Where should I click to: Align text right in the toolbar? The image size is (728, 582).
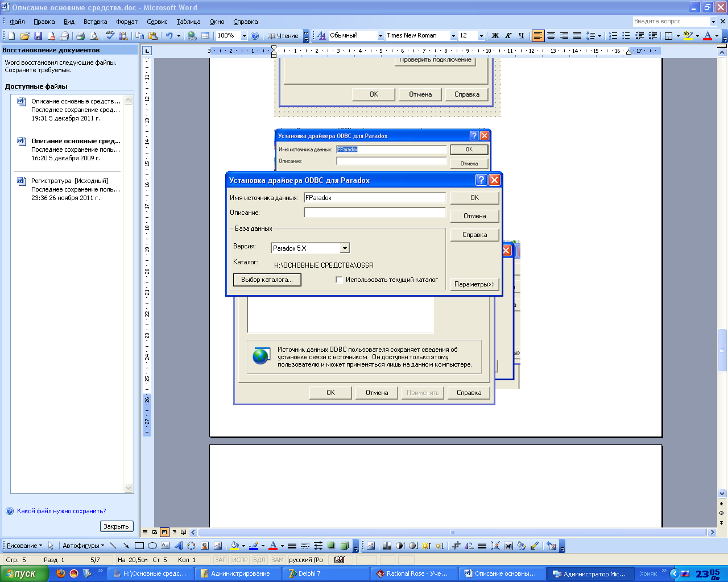pyautogui.click(x=564, y=36)
